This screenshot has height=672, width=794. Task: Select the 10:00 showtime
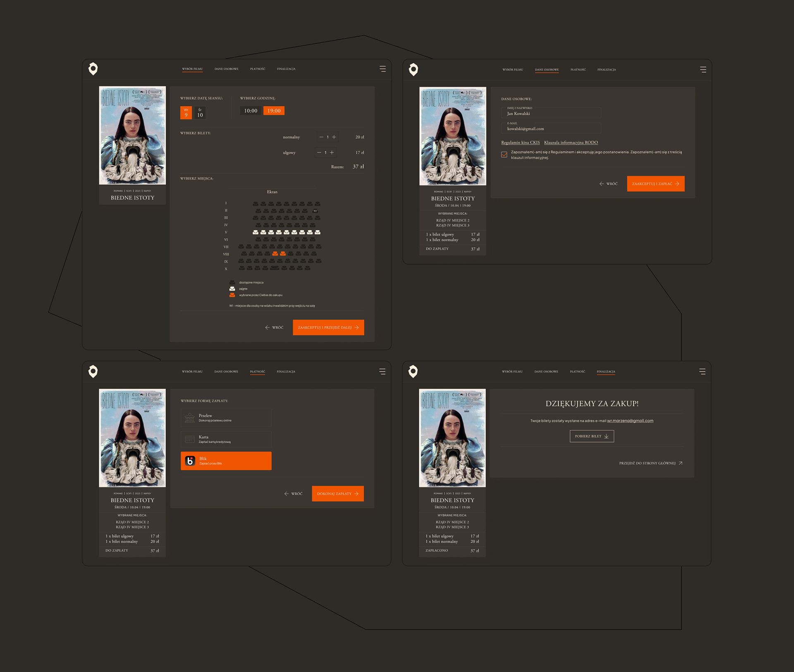point(251,111)
